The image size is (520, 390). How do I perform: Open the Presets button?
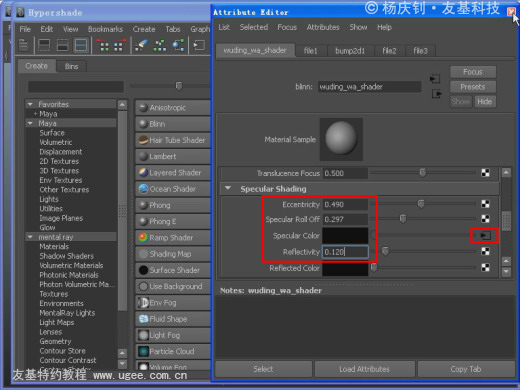pyautogui.click(x=473, y=87)
